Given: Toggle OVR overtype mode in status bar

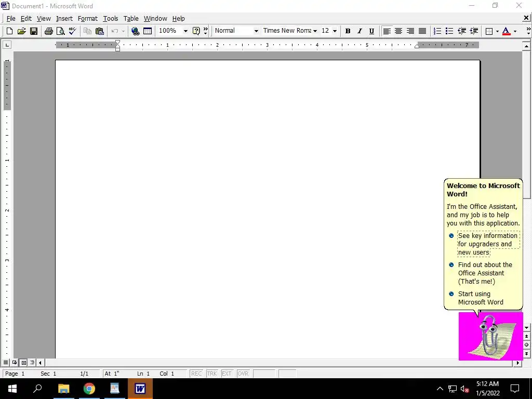Looking at the screenshot, I should (243, 374).
